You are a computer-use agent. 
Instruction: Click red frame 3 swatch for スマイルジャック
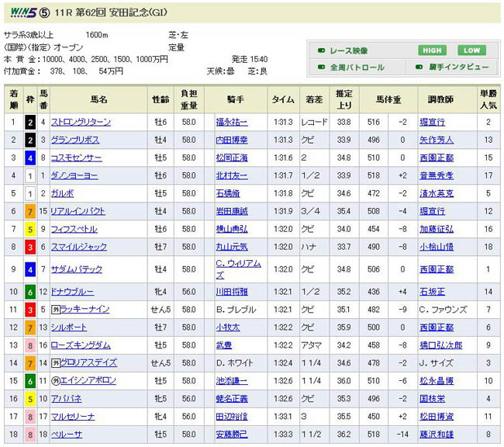(29, 247)
